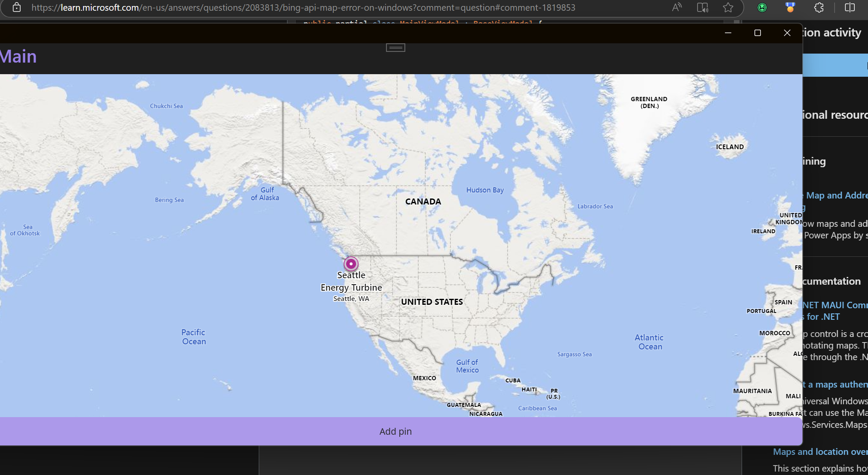Viewport: 868px width, 475px height.
Task: Click the CANADA label on the map
Action: (423, 201)
